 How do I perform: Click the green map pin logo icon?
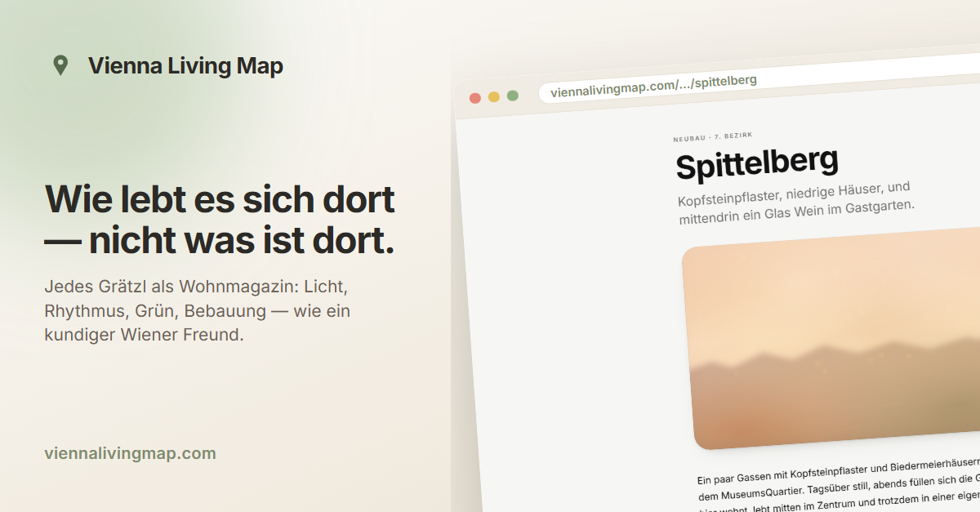click(60, 65)
